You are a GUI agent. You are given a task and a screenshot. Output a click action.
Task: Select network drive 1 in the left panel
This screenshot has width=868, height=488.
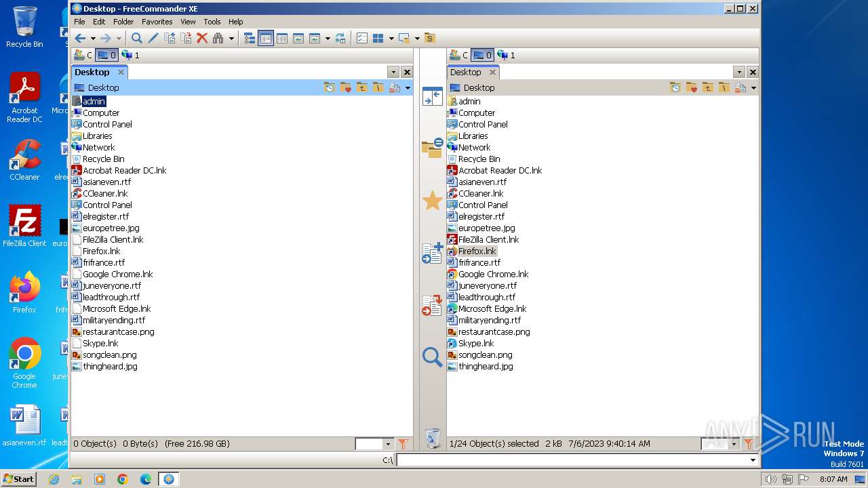tap(130, 55)
